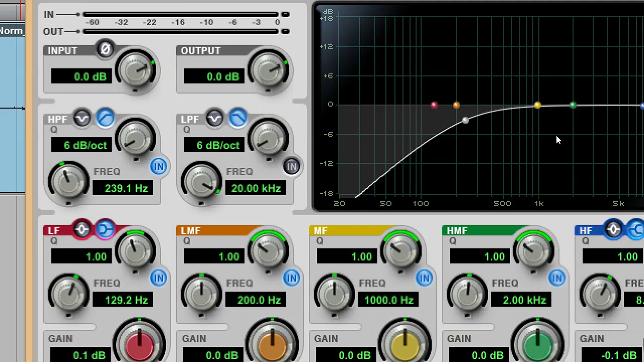644x362 pixels.
Task: Click the LF 129.2 Hz frequency field
Action: (122, 300)
